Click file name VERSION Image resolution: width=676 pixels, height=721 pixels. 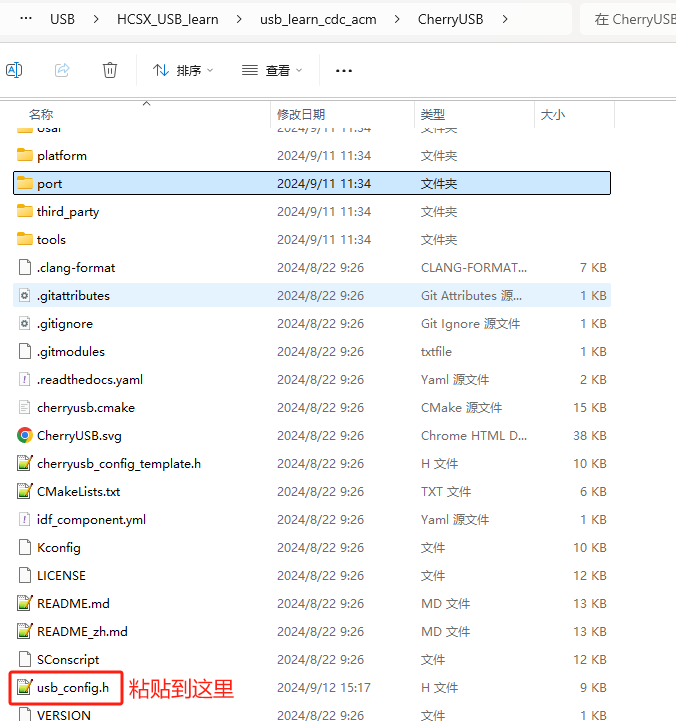coord(63,715)
